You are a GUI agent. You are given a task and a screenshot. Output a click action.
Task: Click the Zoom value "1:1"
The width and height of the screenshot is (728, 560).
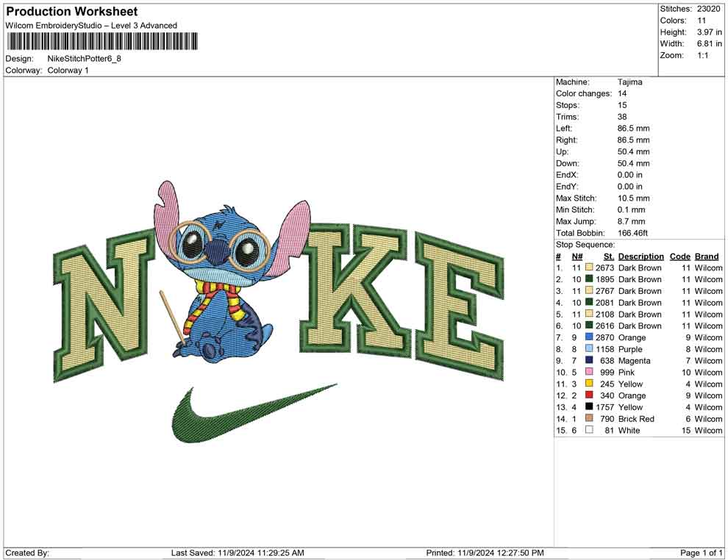(x=702, y=55)
